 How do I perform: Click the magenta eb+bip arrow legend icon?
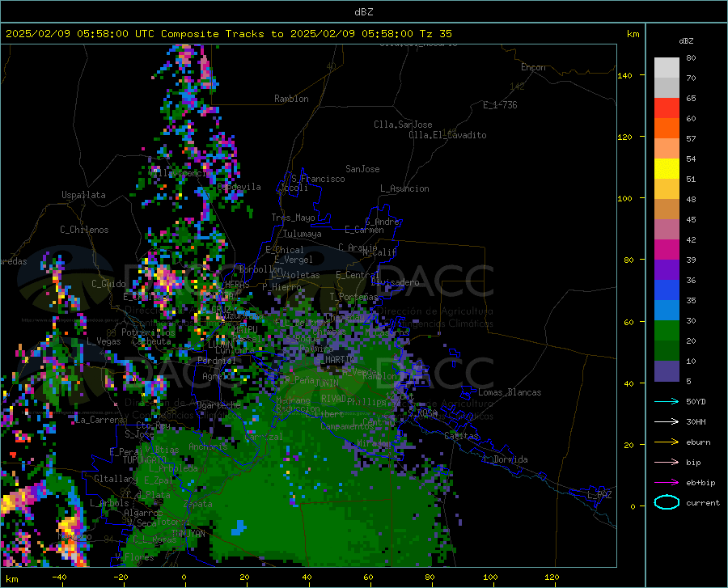point(667,483)
